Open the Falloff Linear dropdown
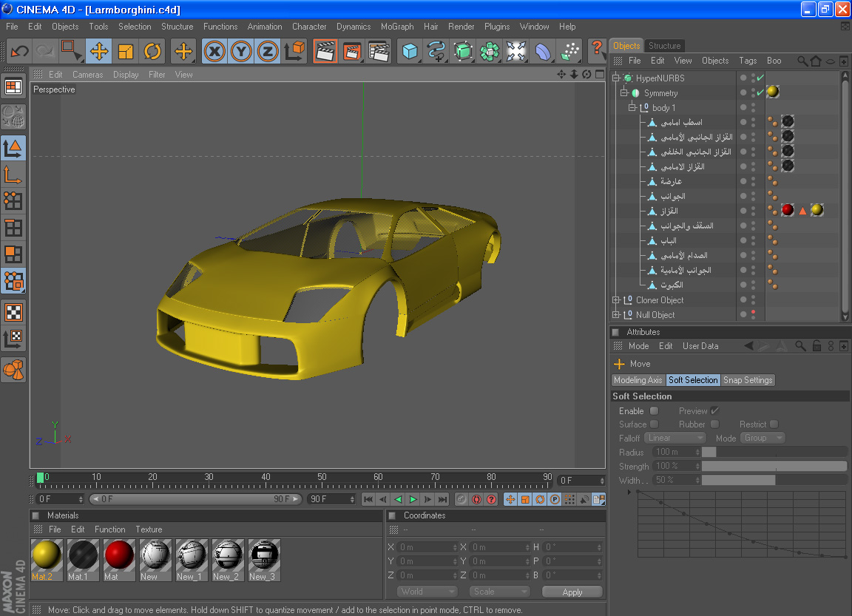Viewport: 852px width, 616px height. (x=674, y=438)
